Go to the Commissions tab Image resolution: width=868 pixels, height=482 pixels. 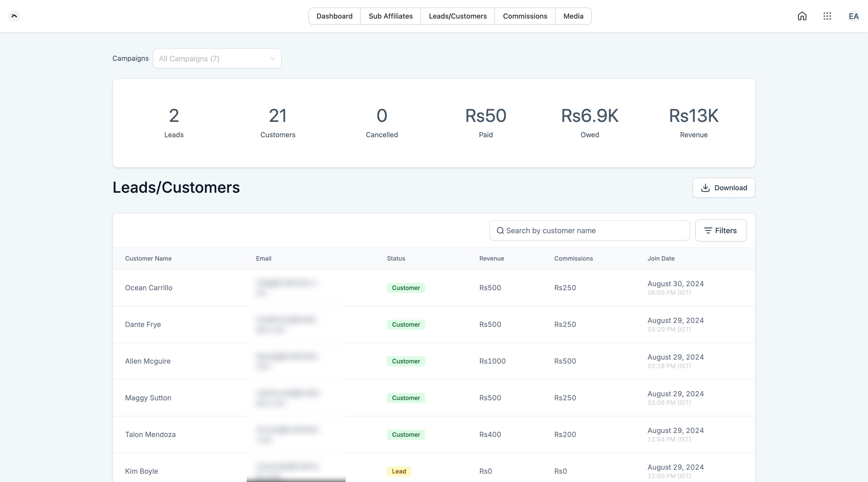(525, 16)
